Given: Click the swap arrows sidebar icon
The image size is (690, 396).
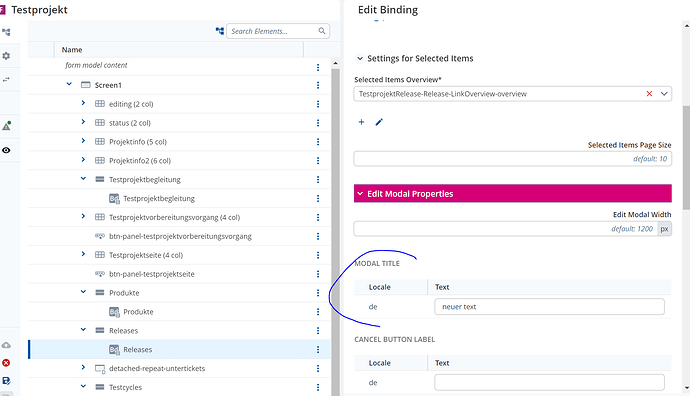Looking at the screenshot, I should click(6, 80).
